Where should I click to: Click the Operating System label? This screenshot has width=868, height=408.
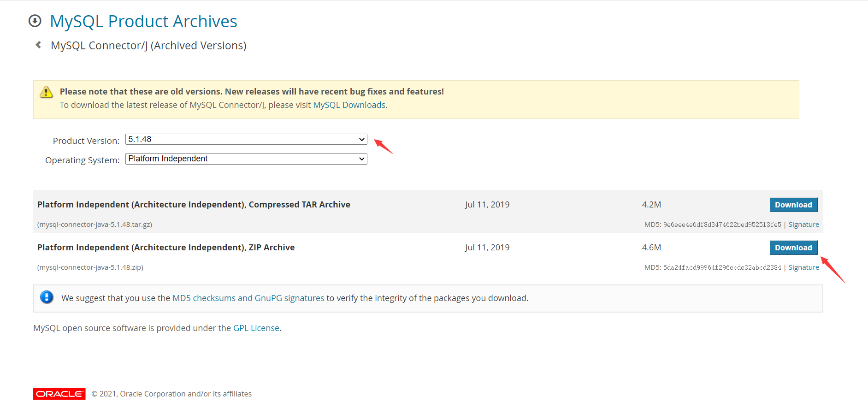click(83, 160)
